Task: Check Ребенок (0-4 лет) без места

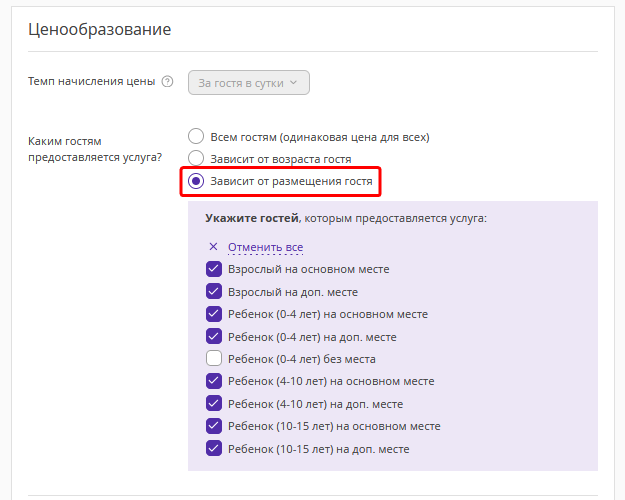Action: (214, 358)
